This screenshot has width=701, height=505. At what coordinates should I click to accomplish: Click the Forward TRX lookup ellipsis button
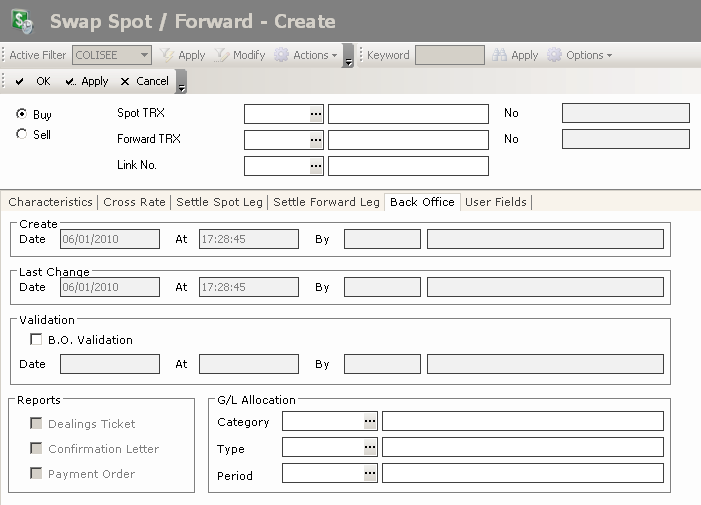[316, 140]
